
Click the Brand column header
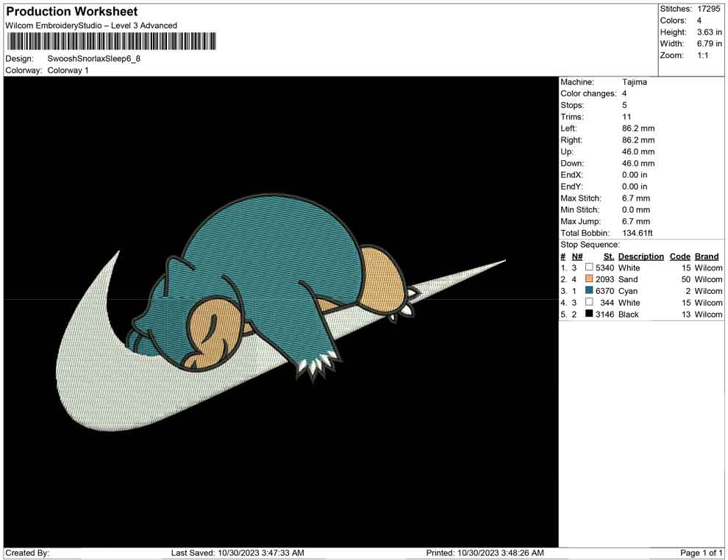click(x=707, y=256)
